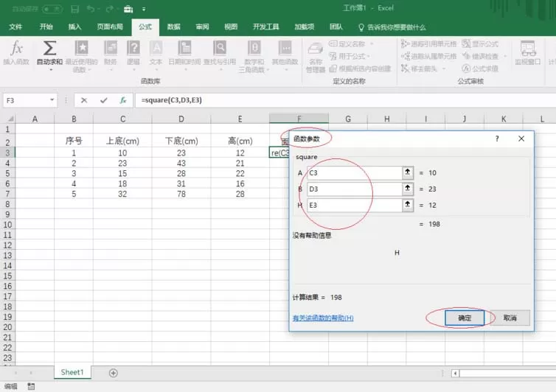Open Date & Time functions icon
556x392 pixels.
pos(184,48)
